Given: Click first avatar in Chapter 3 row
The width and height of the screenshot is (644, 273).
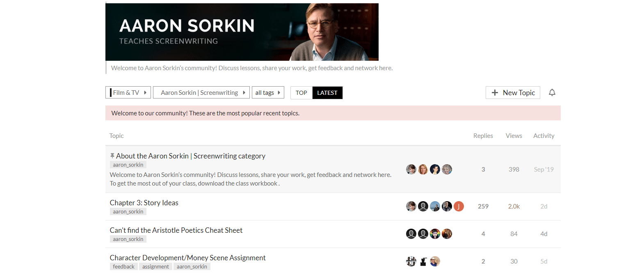Looking at the screenshot, I should pos(411,206).
